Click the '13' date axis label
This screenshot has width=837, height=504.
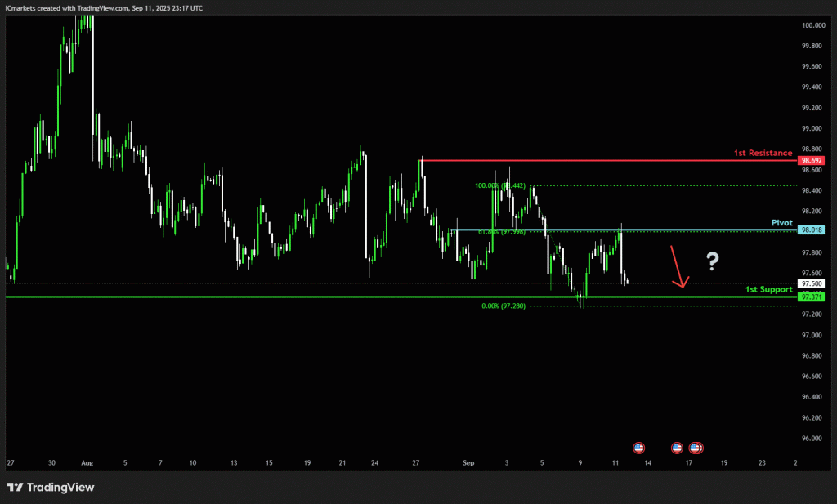pos(233,463)
